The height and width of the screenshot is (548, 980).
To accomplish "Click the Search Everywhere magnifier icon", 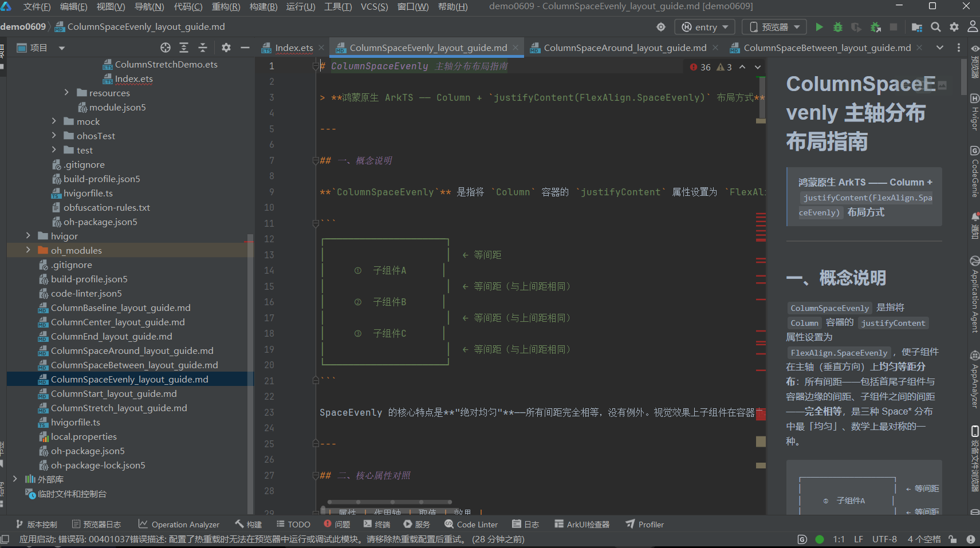I will coord(936,27).
